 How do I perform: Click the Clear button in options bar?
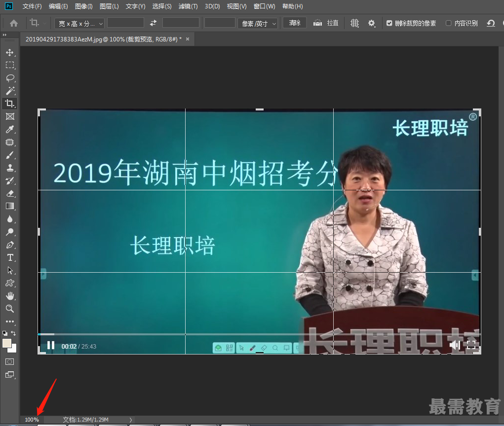295,23
